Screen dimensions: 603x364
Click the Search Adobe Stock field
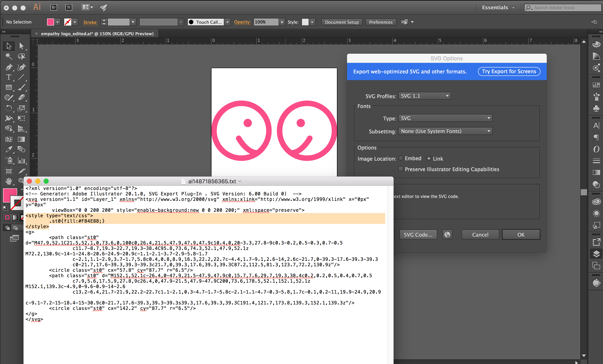(x=563, y=8)
